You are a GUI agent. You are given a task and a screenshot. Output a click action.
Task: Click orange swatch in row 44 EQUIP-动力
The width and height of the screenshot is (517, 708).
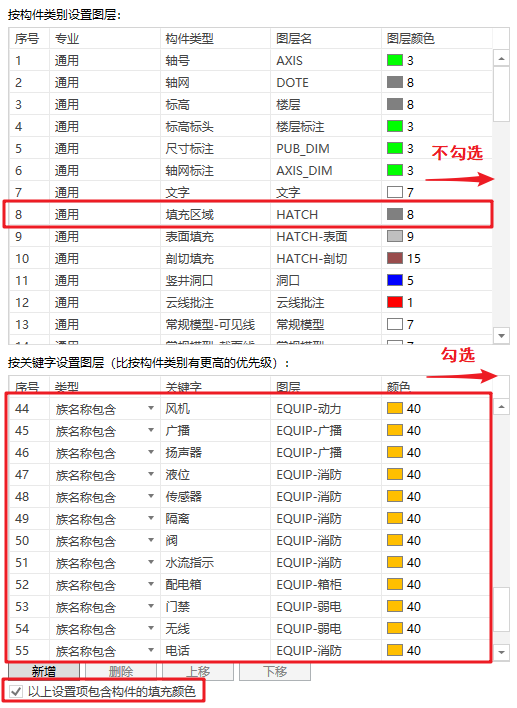coord(395,408)
